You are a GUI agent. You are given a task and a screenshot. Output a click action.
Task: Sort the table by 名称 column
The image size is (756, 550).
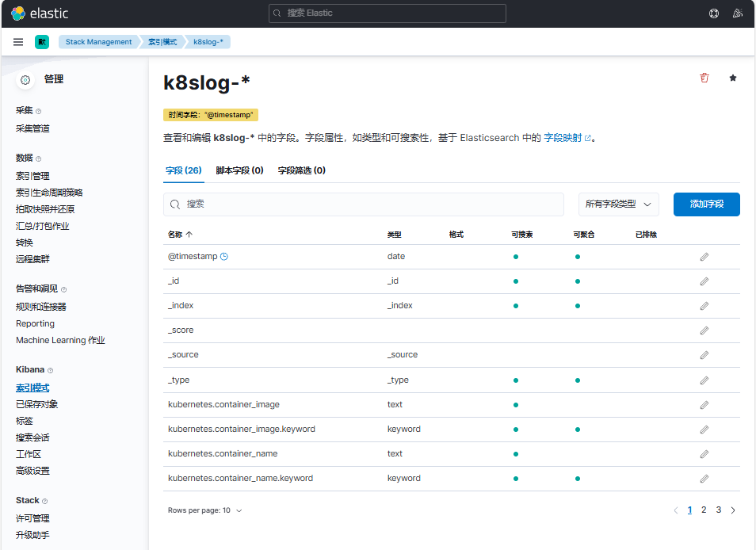coord(181,235)
